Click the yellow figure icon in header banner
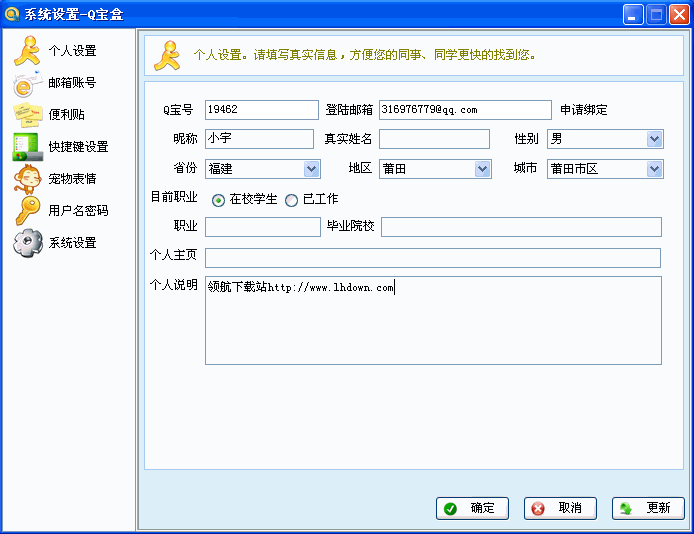 (x=167, y=55)
